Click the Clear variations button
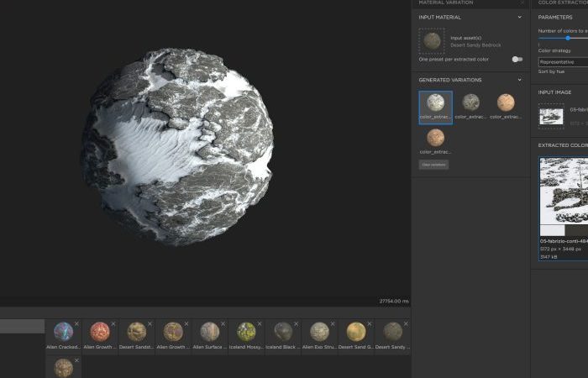The image size is (588, 378). click(x=433, y=165)
